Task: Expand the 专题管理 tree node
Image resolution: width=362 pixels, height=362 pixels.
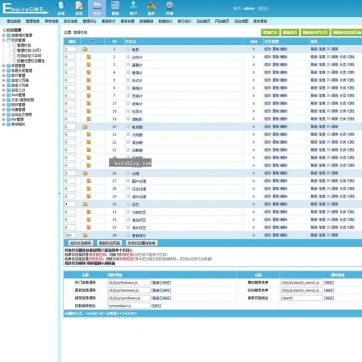Action: coord(4,66)
